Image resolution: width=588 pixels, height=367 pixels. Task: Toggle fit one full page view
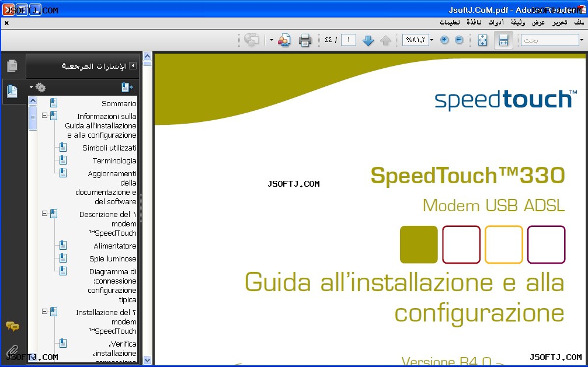pos(483,40)
